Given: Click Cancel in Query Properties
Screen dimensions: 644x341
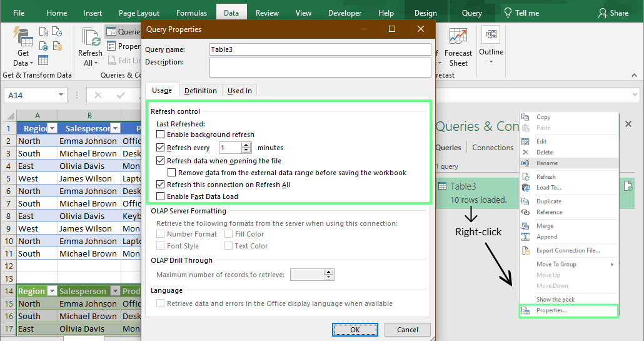Looking at the screenshot, I should pyautogui.click(x=408, y=330).
